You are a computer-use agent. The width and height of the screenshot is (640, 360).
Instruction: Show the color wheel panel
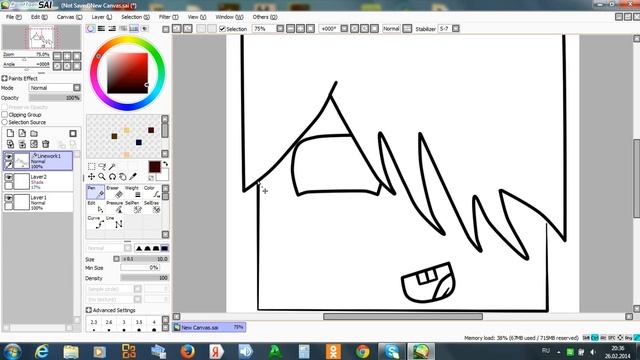[x=91, y=29]
